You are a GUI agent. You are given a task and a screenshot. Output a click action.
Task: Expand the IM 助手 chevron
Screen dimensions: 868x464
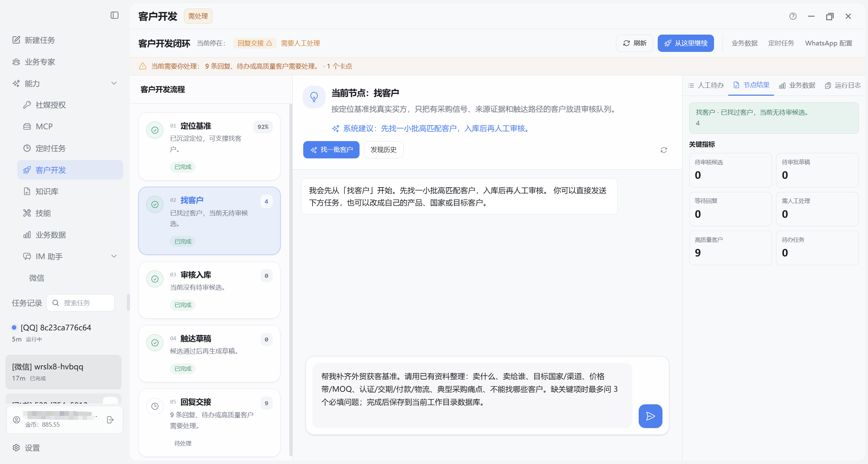pos(114,256)
